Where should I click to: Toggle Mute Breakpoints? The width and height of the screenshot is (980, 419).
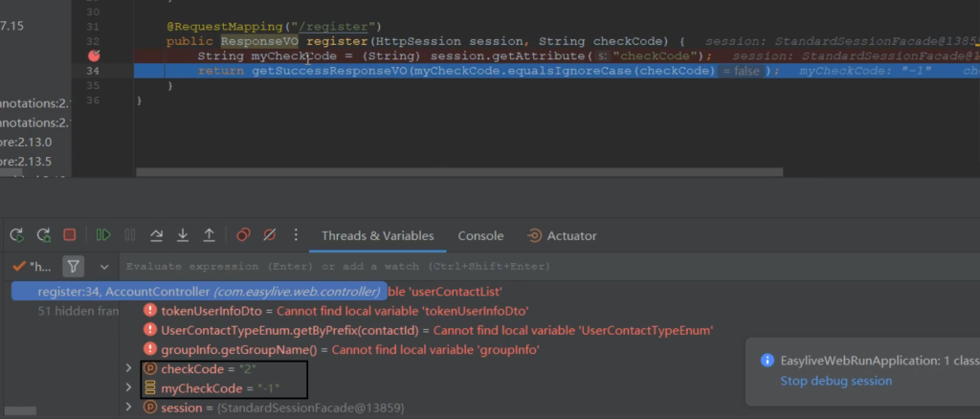point(270,235)
